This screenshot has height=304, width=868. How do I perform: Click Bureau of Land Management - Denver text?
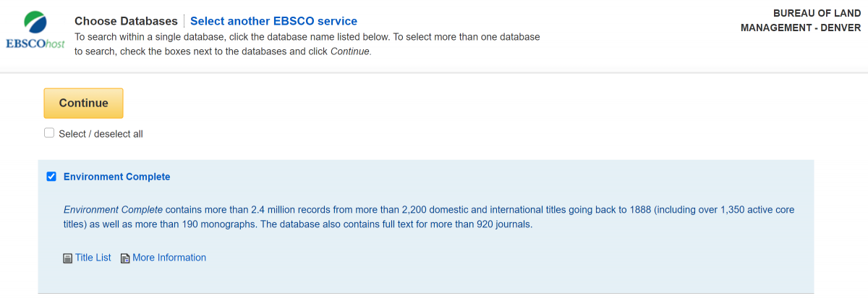pos(801,20)
